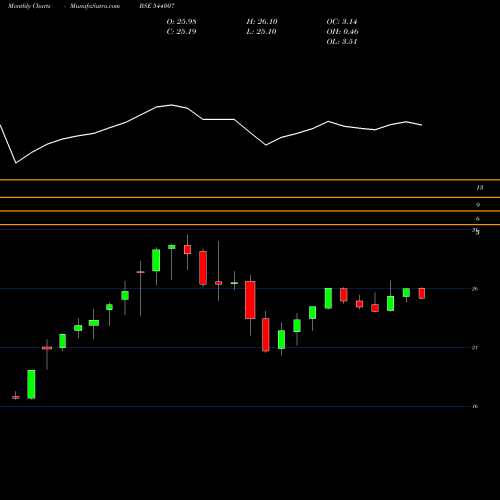Click the price axis label '21'
The height and width of the screenshot is (500, 500).
475,348
